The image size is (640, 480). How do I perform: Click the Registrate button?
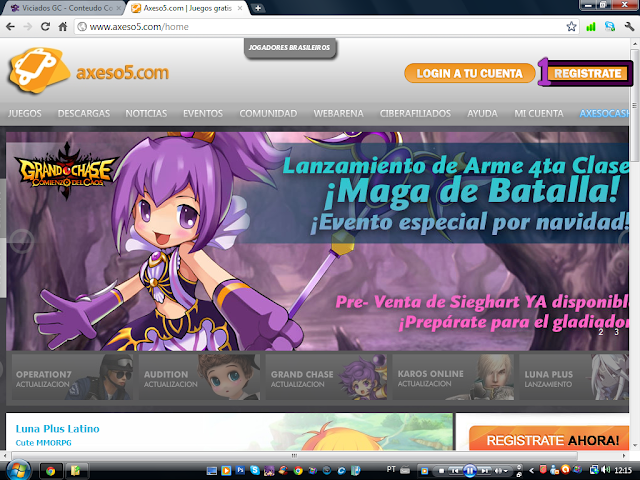pyautogui.click(x=588, y=73)
